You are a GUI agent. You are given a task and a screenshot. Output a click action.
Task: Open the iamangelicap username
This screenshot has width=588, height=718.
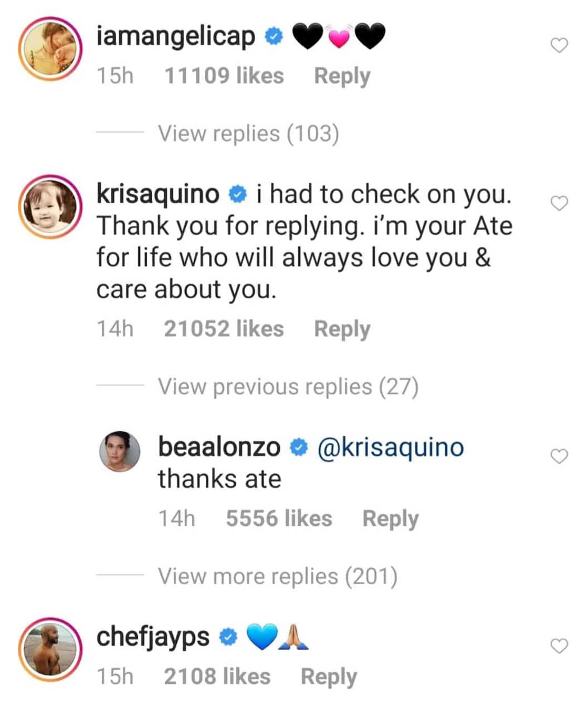(175, 36)
